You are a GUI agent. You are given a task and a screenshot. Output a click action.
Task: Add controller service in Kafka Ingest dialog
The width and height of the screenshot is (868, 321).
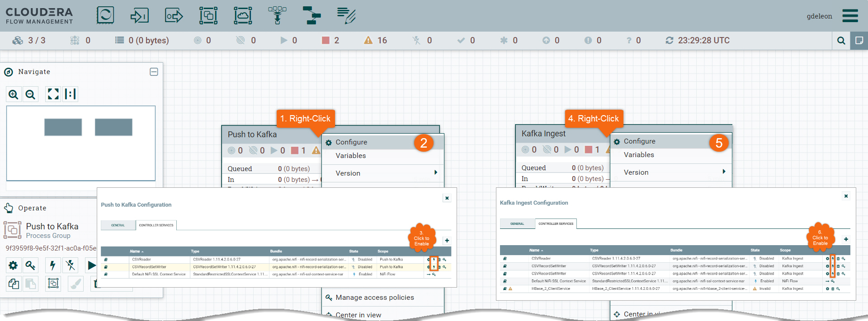point(846,239)
